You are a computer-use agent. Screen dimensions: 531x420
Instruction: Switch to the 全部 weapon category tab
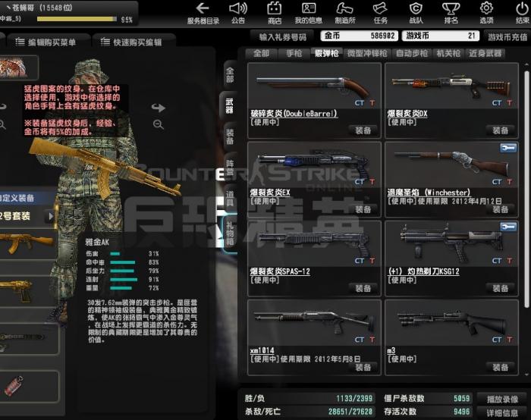tap(261, 54)
